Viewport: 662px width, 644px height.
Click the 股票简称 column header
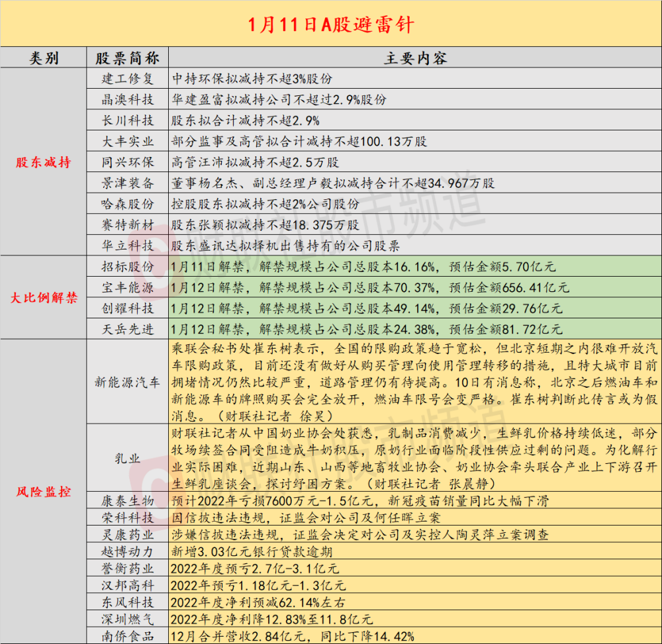tap(128, 58)
